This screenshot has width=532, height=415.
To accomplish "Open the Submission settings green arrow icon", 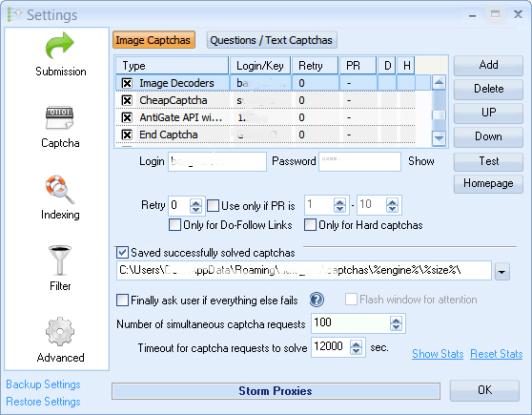I will click(60, 45).
